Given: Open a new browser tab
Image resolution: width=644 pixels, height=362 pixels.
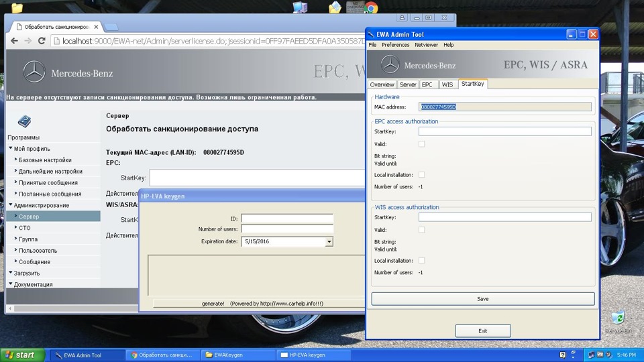Looking at the screenshot, I should click(x=111, y=27).
